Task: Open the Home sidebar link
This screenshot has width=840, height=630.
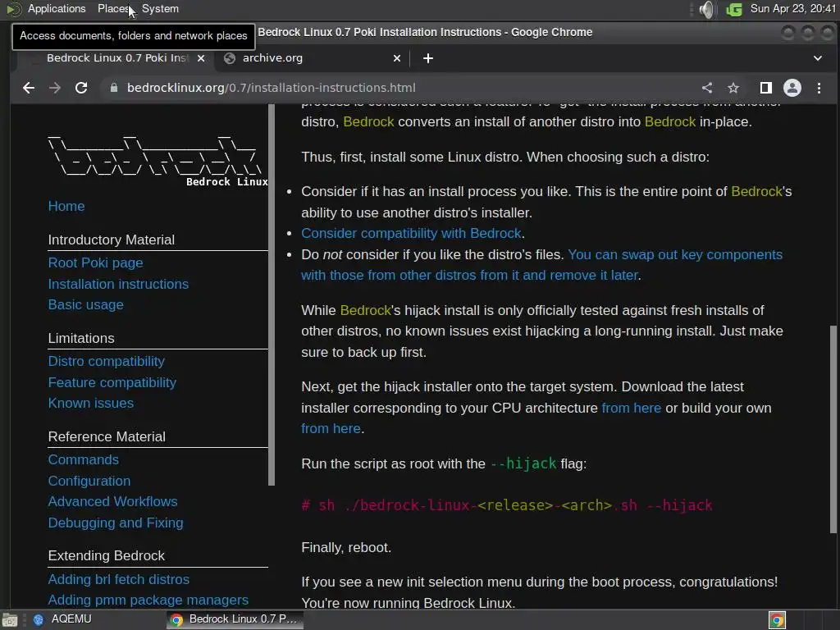Action: pos(66,206)
